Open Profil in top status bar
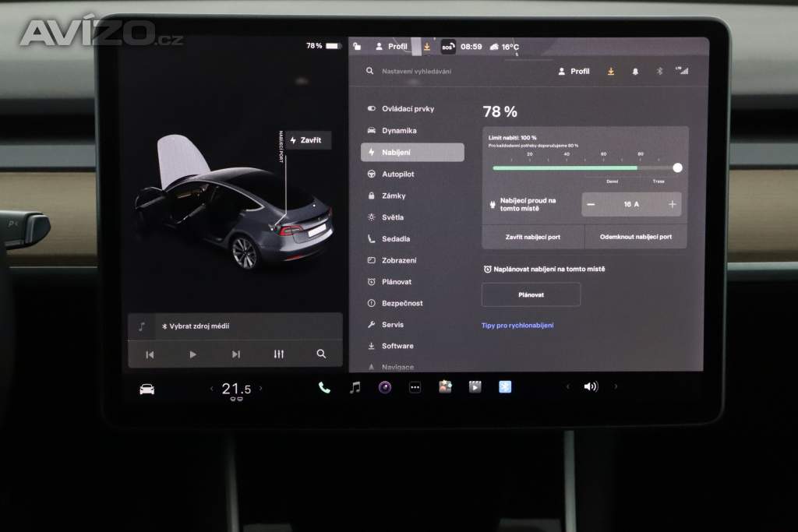Screen dimensions: 798x532 [x=391, y=47]
